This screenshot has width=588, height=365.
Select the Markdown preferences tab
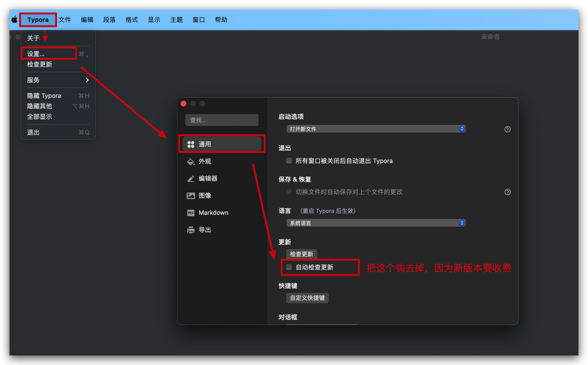222,213
